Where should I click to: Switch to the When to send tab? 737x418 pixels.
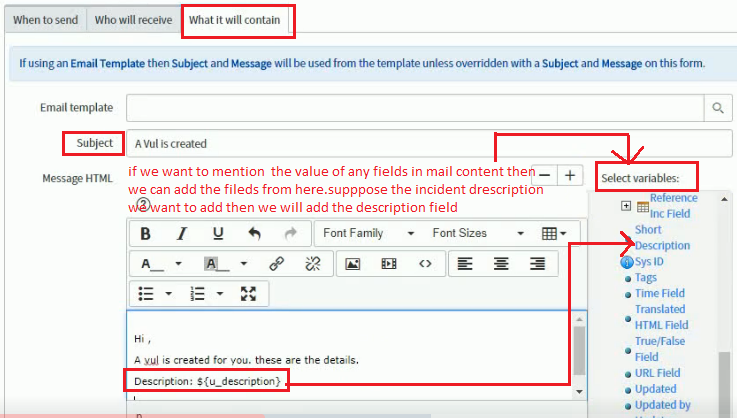pos(45,20)
